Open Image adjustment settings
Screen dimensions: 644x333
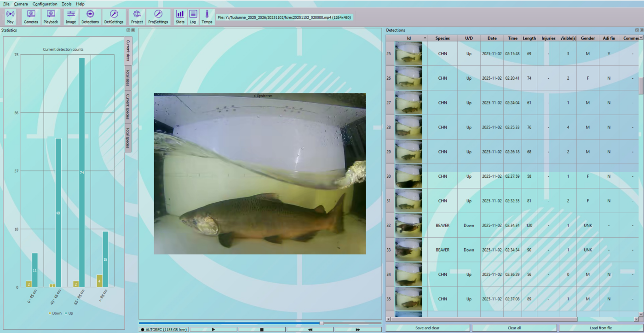pos(71,17)
